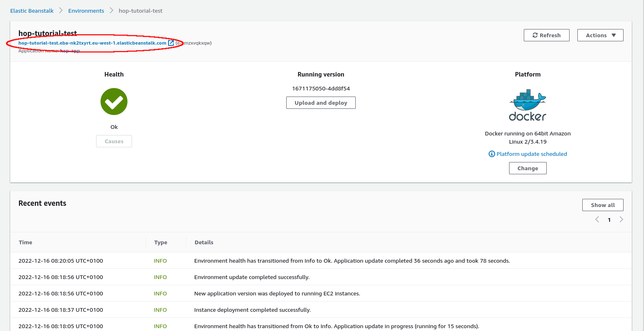Click the Running version heading
This screenshot has width=644, height=331.
point(321,74)
